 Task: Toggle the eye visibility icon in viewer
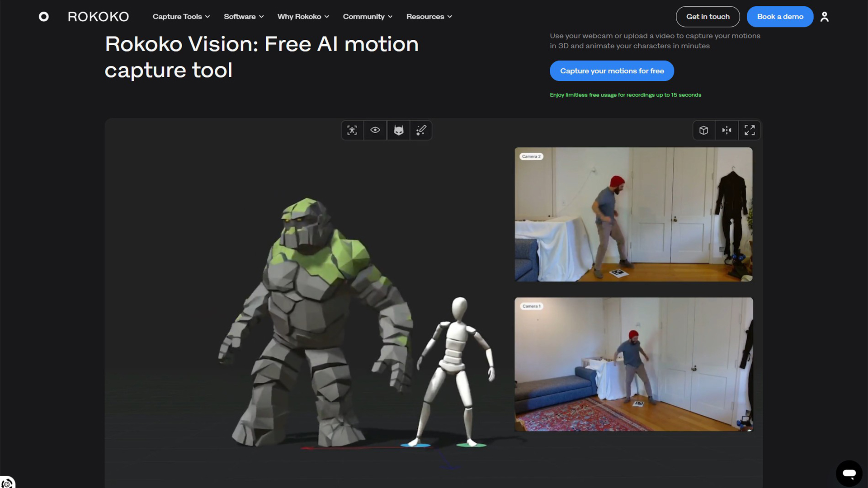[x=375, y=130]
